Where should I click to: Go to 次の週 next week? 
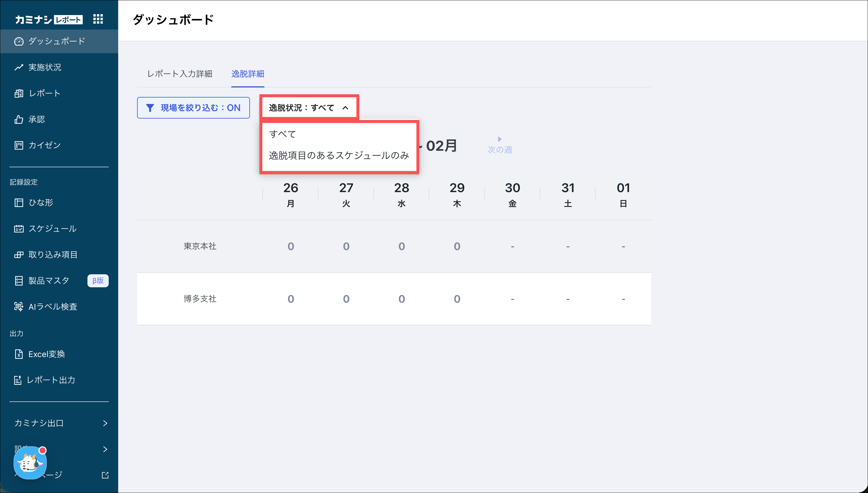point(500,146)
